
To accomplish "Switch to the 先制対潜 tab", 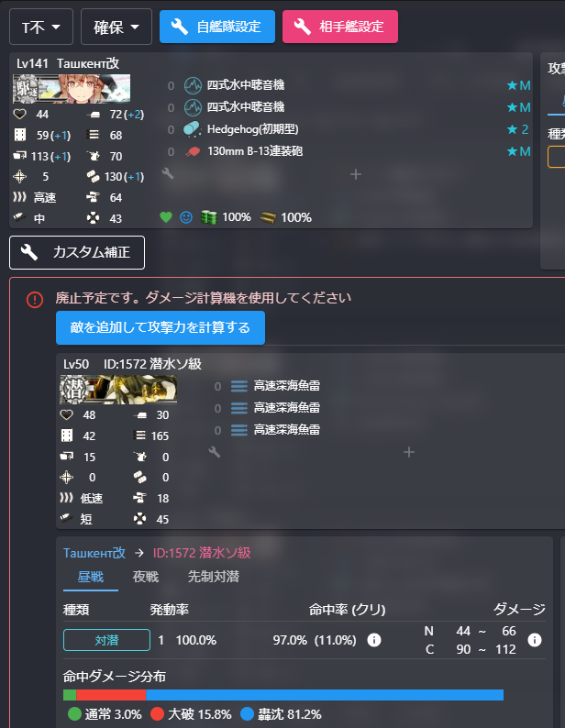I will [x=214, y=577].
